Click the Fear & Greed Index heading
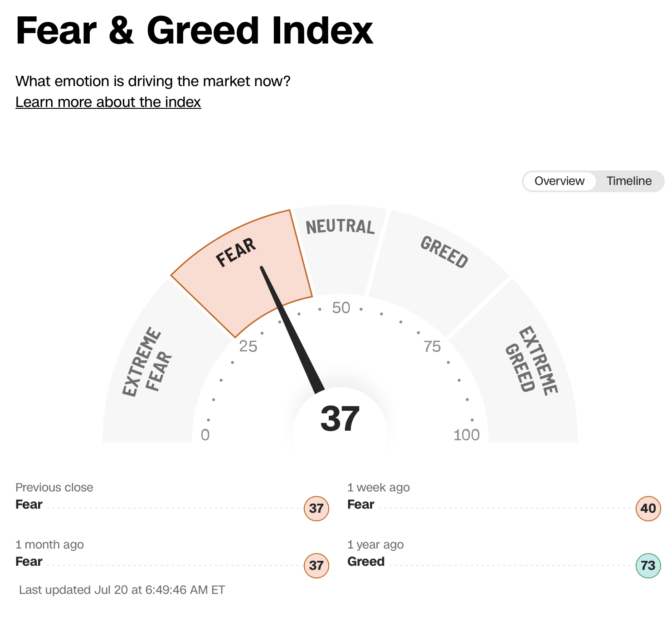Image resolution: width=672 pixels, height=622 pixels. point(194,30)
